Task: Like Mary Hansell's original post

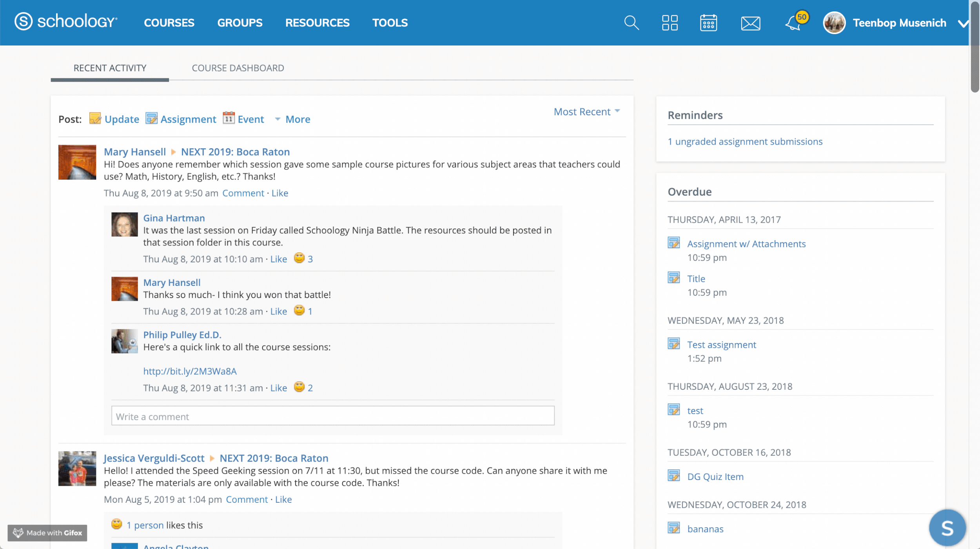Action: click(x=280, y=193)
